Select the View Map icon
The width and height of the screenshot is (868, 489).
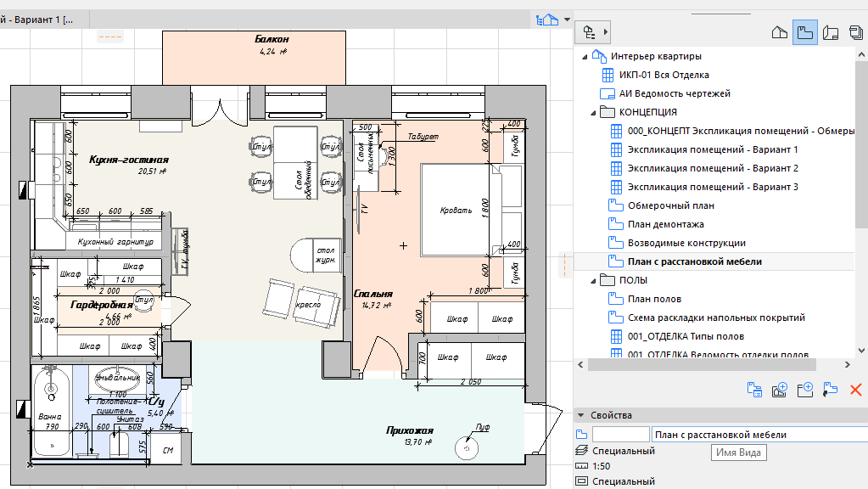(x=805, y=32)
